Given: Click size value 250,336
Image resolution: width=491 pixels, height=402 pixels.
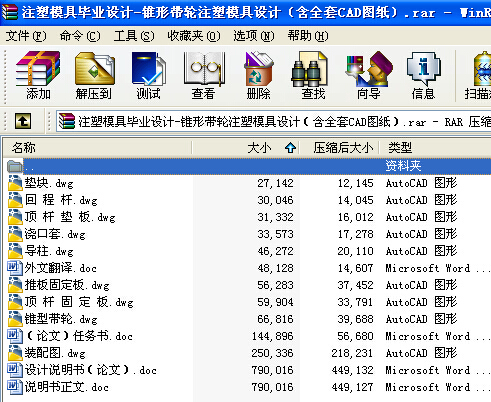Looking at the screenshot, I should [272, 353].
